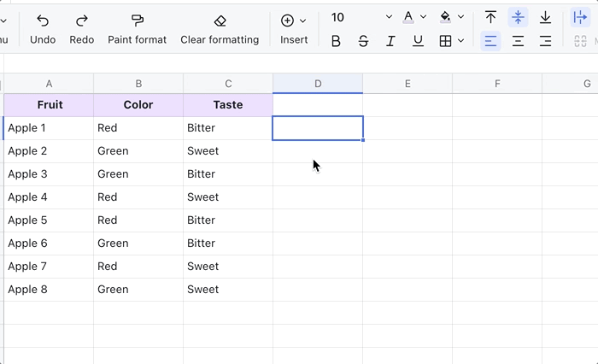This screenshot has width=598, height=364.
Task: Click the Undo icon
Action: 43,21
